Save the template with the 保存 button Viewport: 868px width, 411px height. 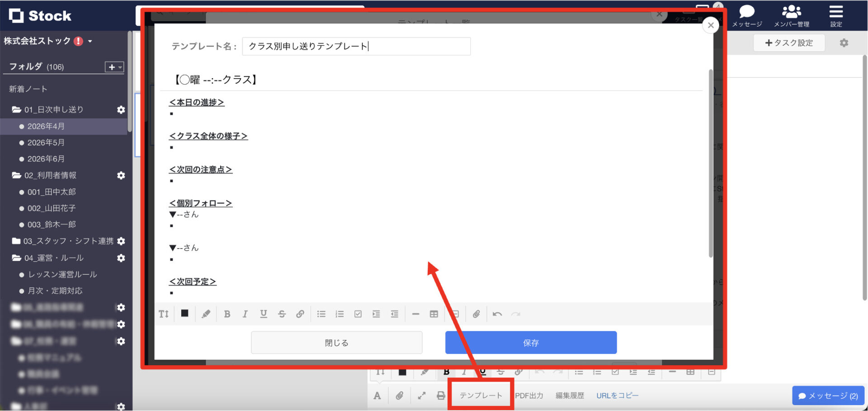tap(530, 342)
